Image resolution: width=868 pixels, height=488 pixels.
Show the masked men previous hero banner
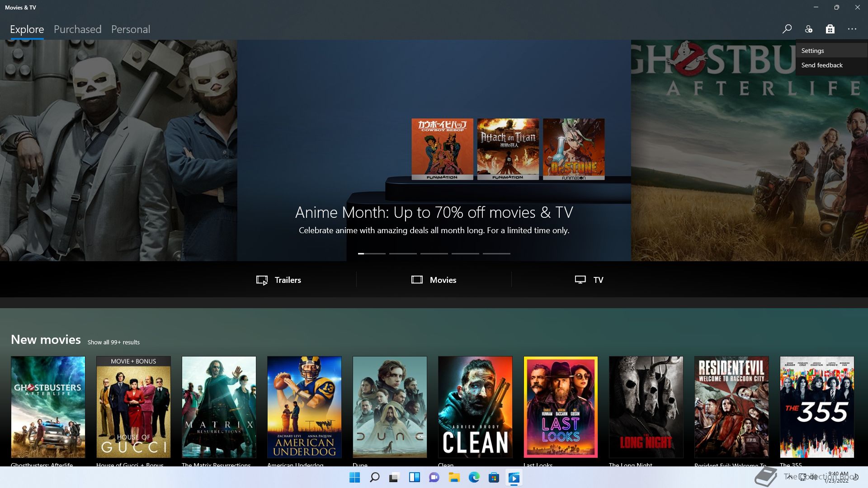118,150
